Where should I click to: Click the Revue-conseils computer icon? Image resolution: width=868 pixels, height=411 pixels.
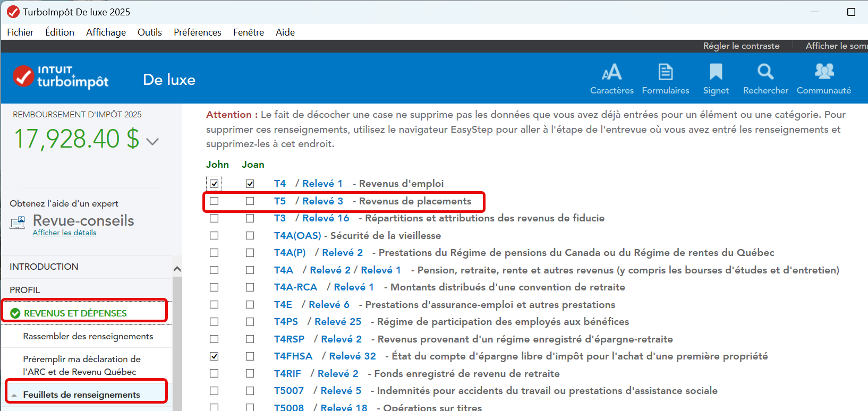(18, 222)
